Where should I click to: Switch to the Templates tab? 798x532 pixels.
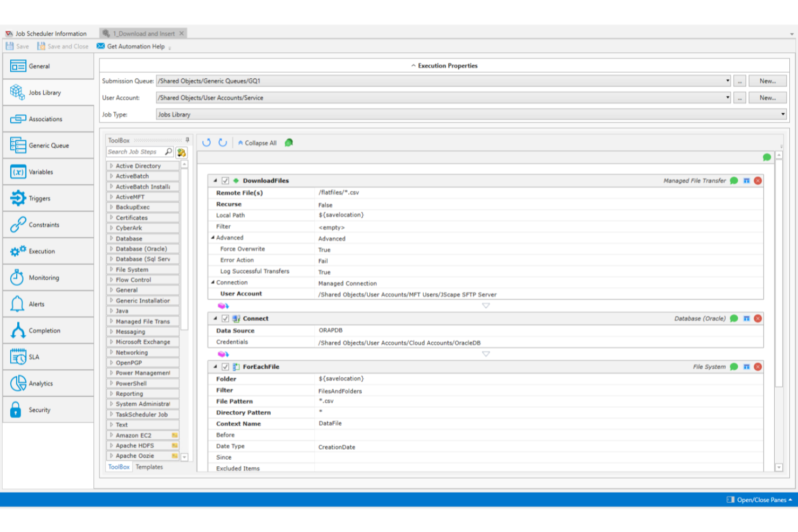point(149,467)
